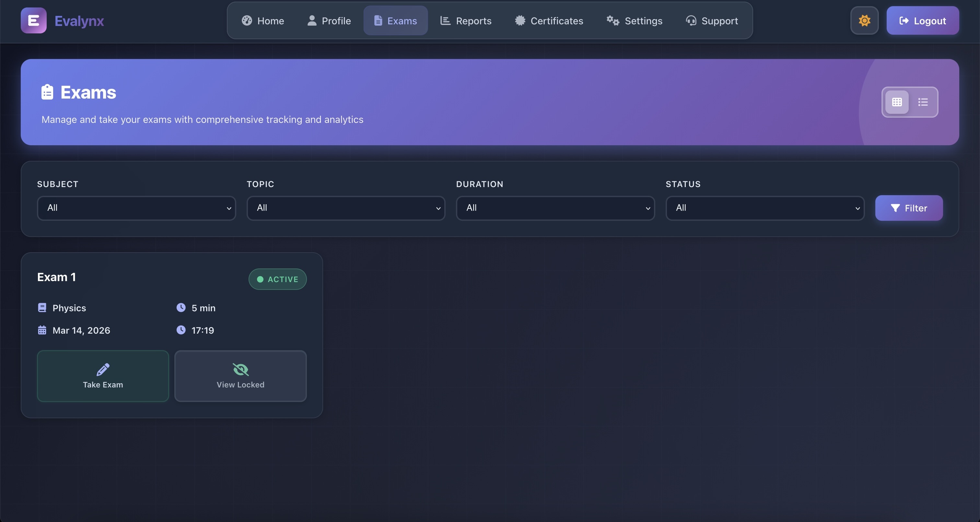Click the Filter button
This screenshot has width=980, height=522.
click(x=908, y=208)
